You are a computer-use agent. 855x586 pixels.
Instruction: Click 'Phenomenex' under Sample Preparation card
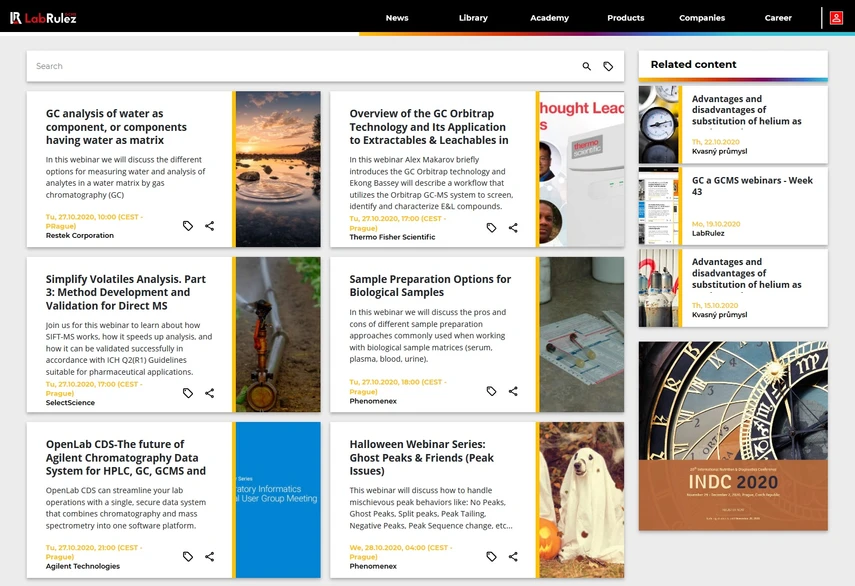373,401
